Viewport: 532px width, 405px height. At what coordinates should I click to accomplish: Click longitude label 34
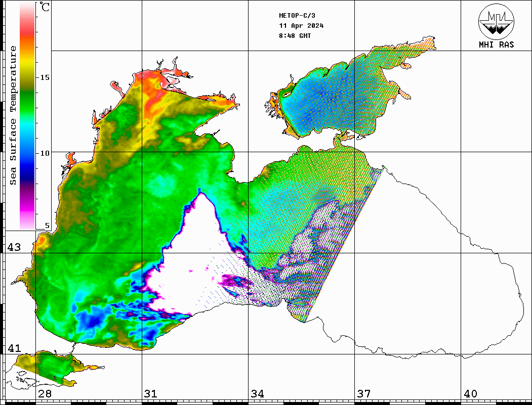tap(257, 393)
